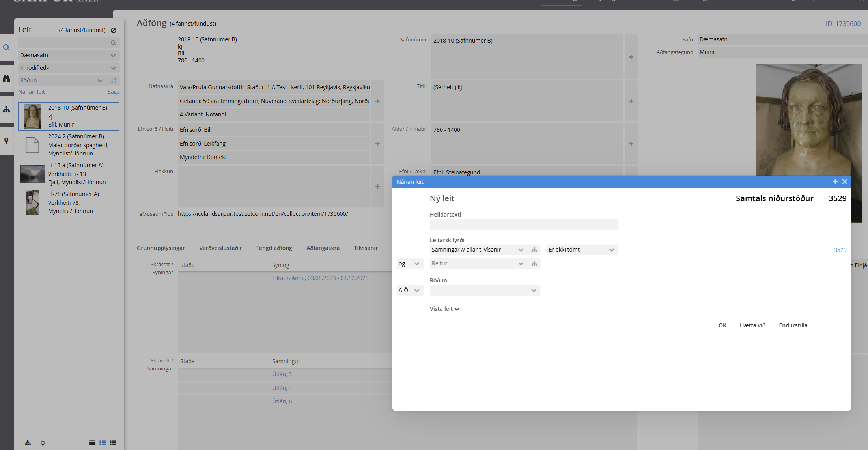The height and width of the screenshot is (450, 868).
Task: Open the Aðfangaskrá tab
Action: point(323,248)
